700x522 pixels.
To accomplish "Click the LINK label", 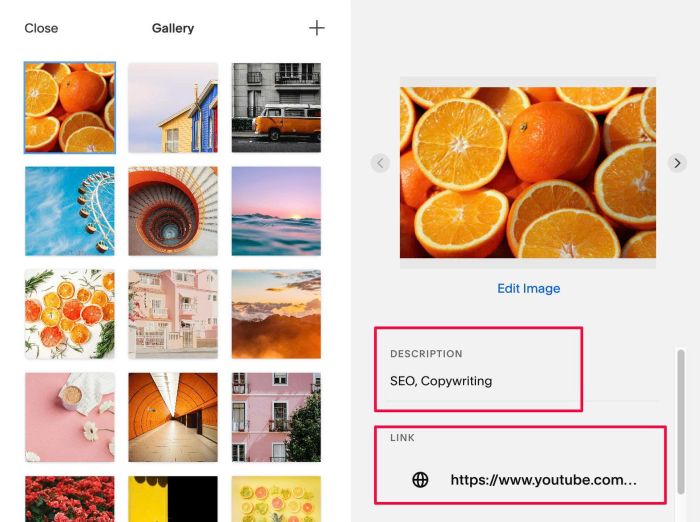I will pos(402,438).
